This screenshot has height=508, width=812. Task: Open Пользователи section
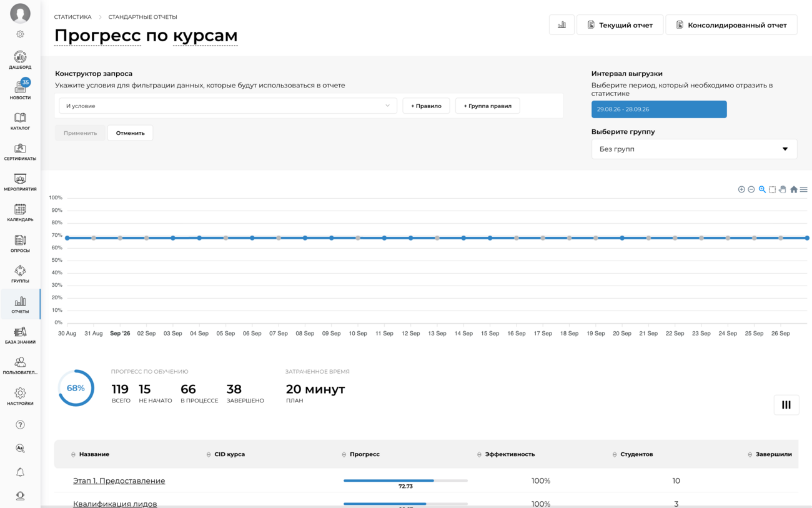(20, 366)
